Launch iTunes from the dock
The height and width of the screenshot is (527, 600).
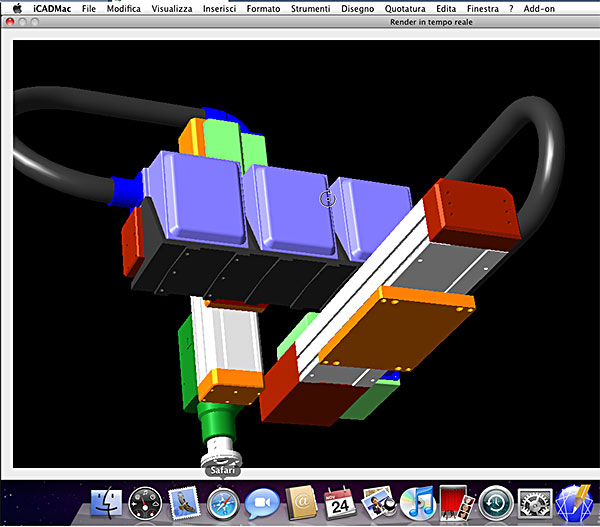418,504
